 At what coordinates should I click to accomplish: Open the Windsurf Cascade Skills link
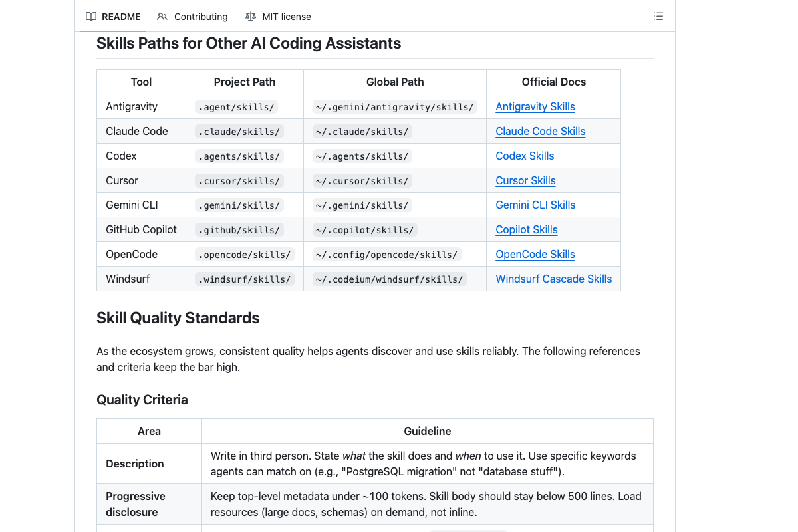click(x=554, y=279)
